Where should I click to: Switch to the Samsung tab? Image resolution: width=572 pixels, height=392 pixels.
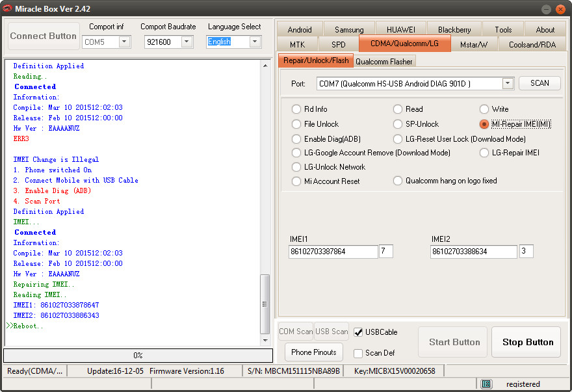pyautogui.click(x=349, y=29)
